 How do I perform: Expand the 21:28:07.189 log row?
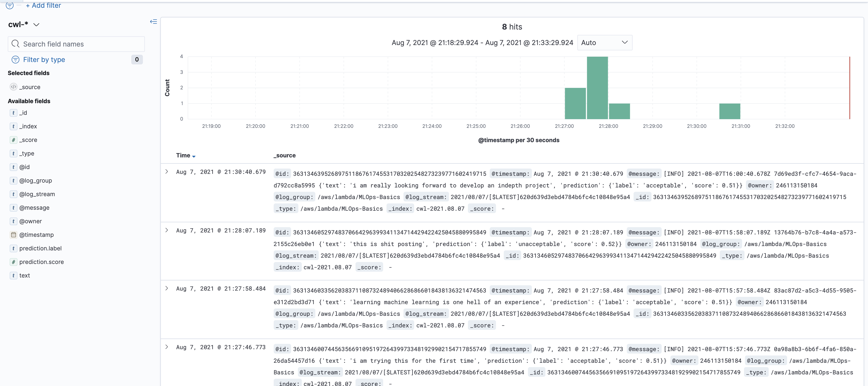click(166, 230)
